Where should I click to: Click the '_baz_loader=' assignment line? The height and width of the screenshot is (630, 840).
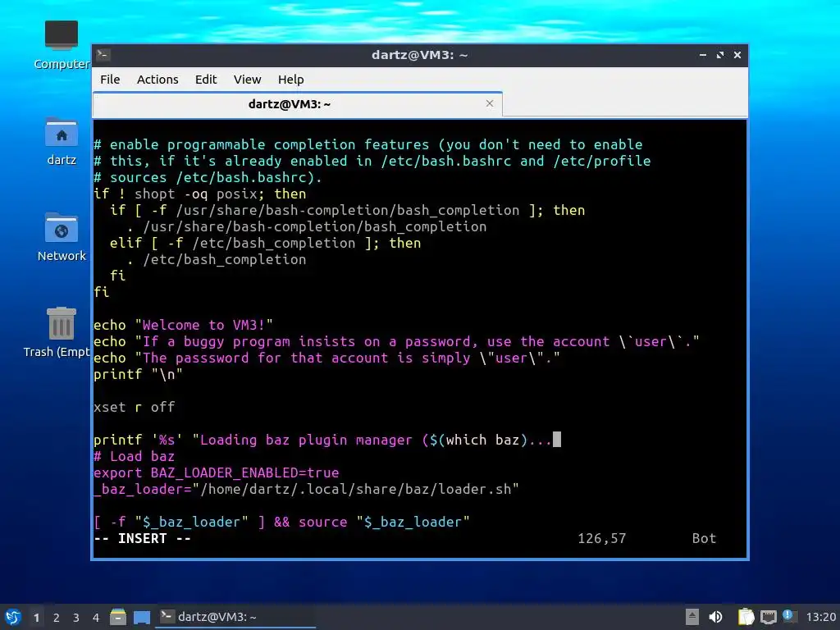[x=307, y=489]
